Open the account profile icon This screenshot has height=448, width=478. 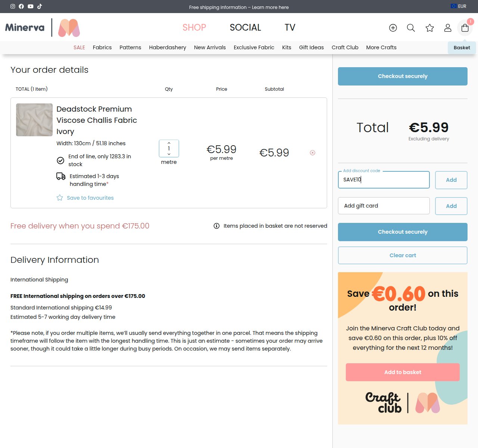(x=448, y=28)
